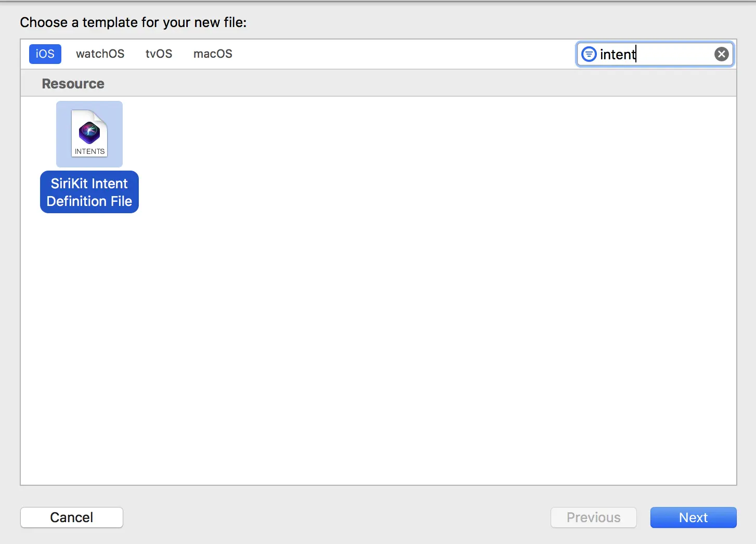Focus the template search field
Screen dimensions: 756x544
tap(671, 54)
